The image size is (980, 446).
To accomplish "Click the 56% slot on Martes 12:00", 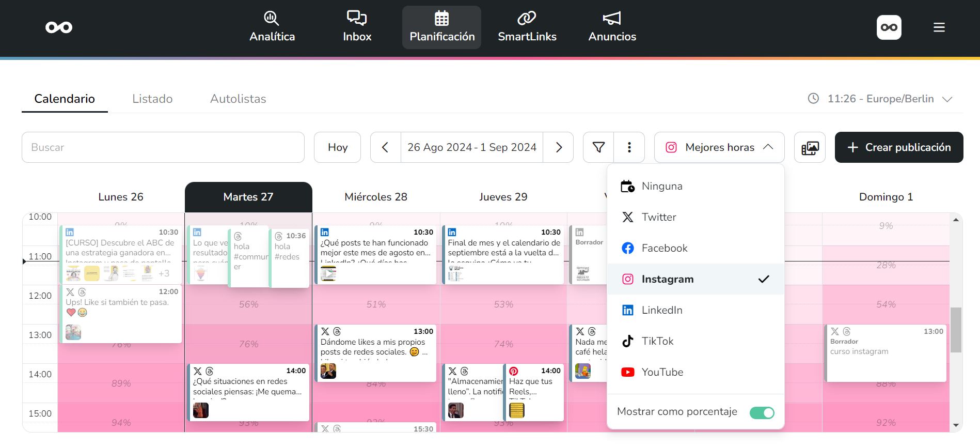I will click(x=248, y=304).
